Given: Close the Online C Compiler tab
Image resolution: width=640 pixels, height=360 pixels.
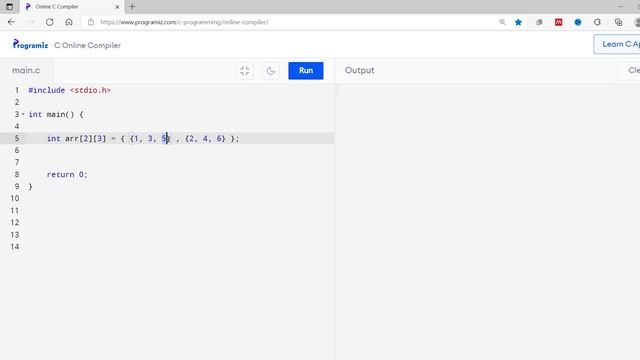Looking at the screenshot, I should [x=117, y=7].
